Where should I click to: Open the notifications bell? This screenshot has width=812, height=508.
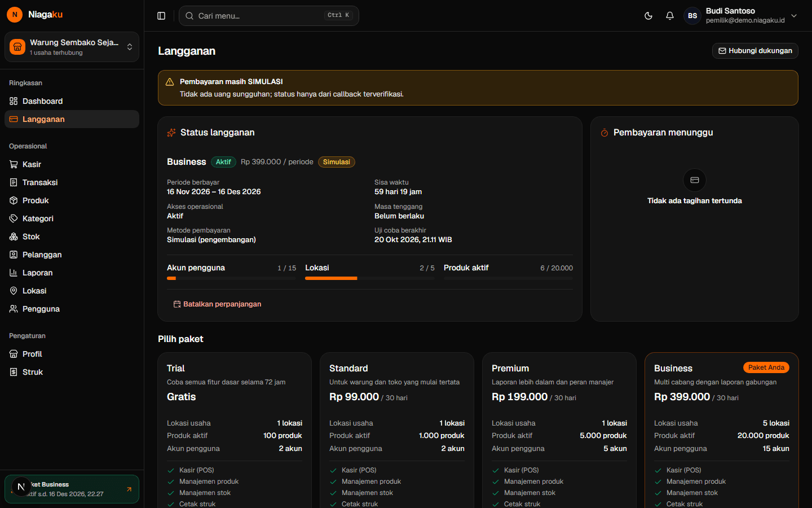pyautogui.click(x=670, y=16)
